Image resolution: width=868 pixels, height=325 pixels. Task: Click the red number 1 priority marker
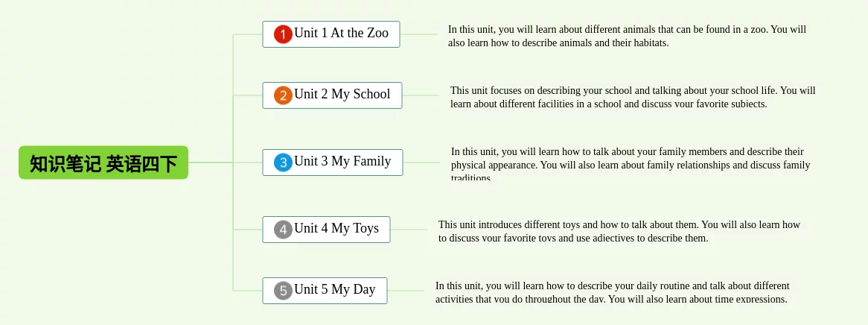[x=283, y=34]
